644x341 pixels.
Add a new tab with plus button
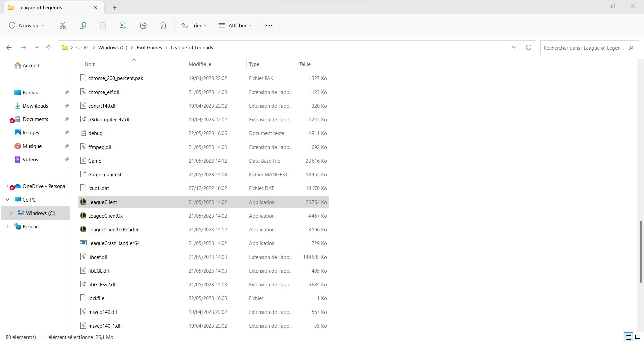115,7
